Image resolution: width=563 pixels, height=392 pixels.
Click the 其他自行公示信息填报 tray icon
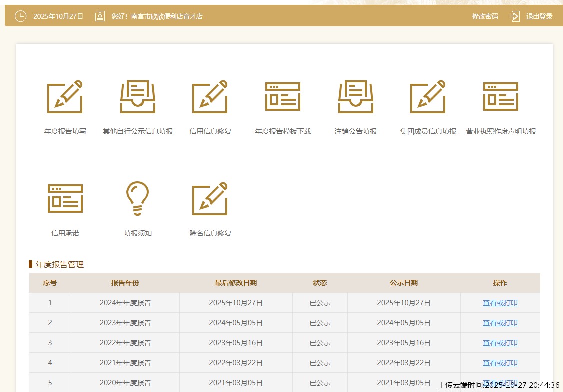coord(138,97)
